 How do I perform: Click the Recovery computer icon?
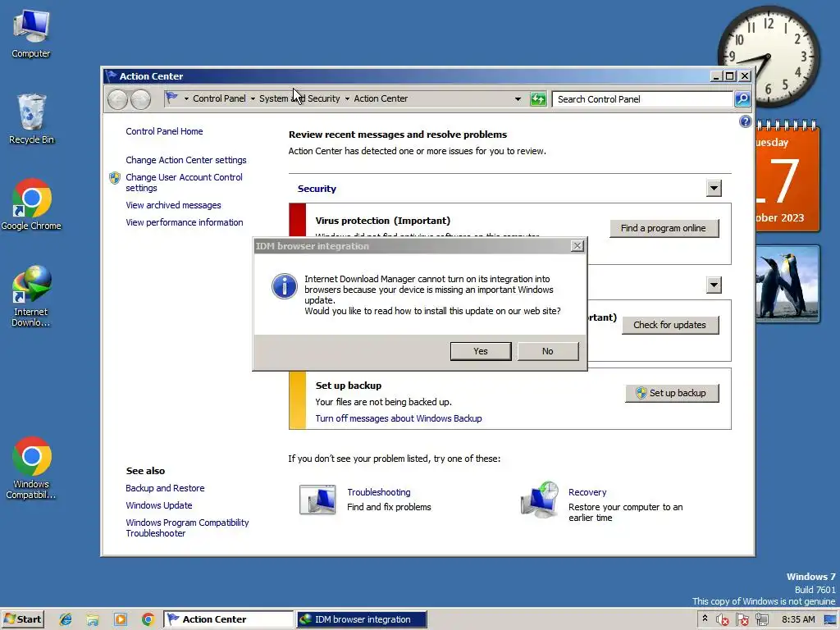click(540, 500)
